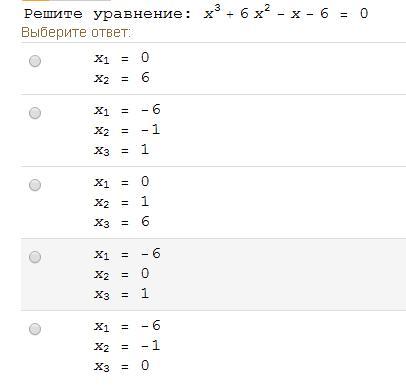The image size is (406, 391).
Task: Click "x₃ = 0" in the last answer option
Action: (x=122, y=366)
